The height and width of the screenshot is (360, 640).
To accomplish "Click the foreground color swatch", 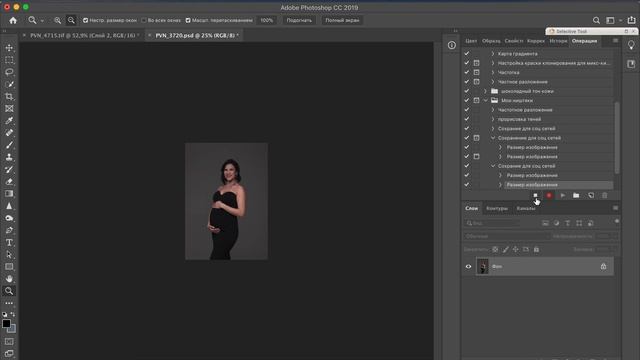I will [x=6, y=324].
